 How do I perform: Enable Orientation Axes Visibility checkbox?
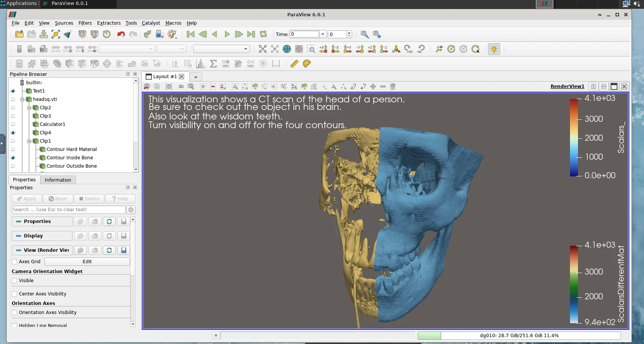pos(14,313)
